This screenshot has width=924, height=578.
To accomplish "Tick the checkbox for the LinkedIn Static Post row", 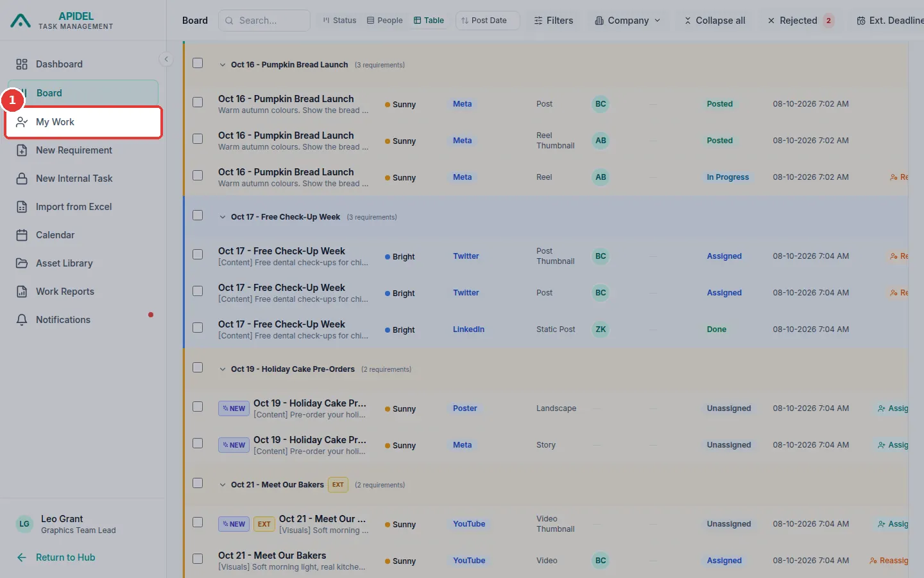I will tap(198, 328).
